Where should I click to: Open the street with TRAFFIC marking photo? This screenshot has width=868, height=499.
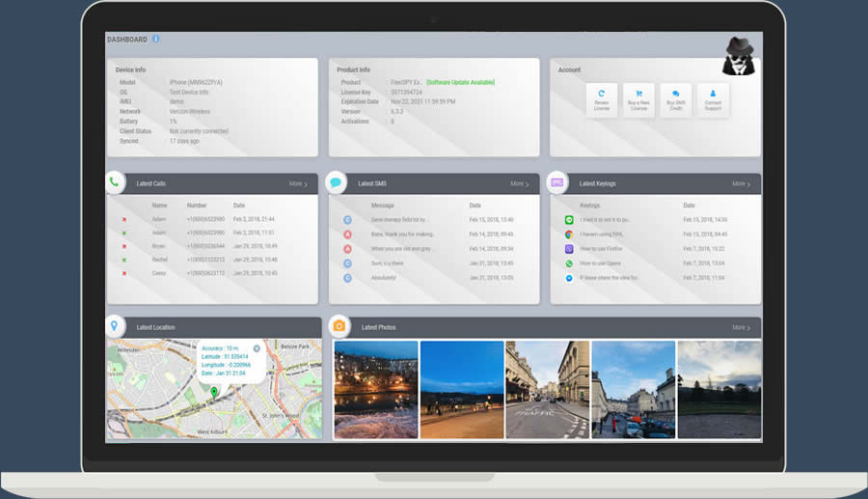point(548,389)
